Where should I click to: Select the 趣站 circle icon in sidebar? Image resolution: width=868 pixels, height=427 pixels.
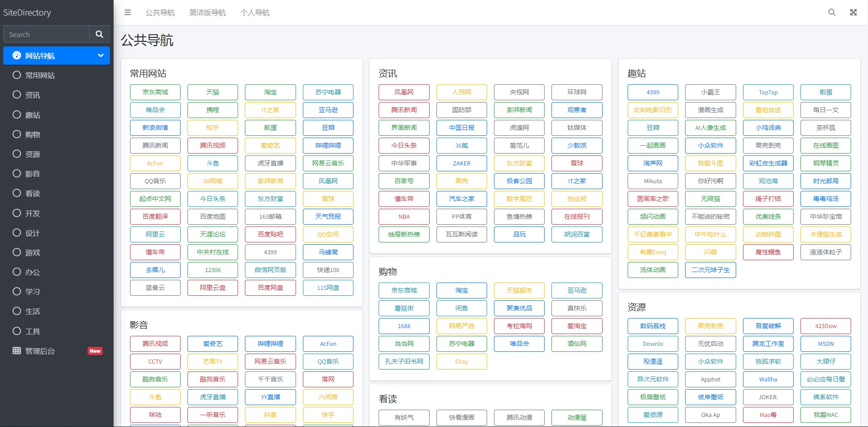point(17,114)
